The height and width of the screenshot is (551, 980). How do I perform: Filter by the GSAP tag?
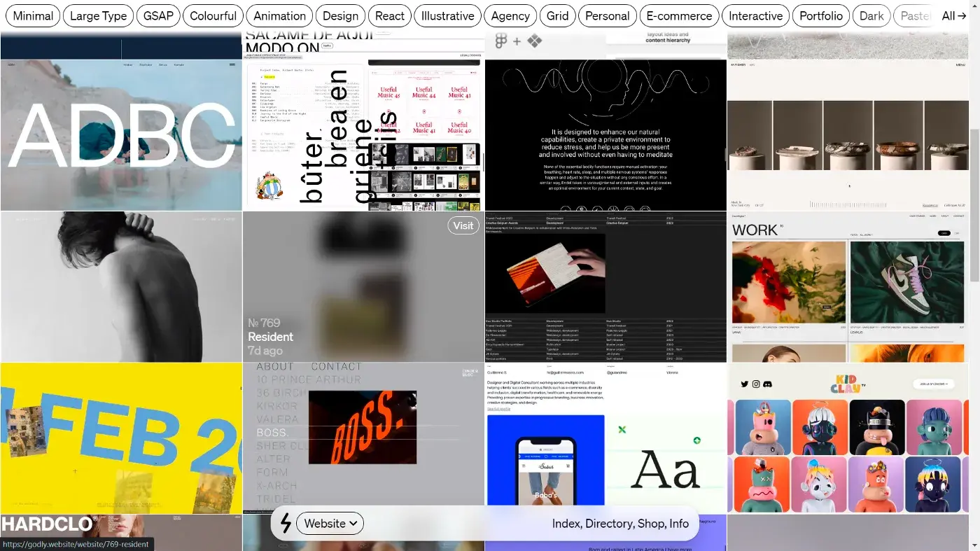[x=158, y=15]
